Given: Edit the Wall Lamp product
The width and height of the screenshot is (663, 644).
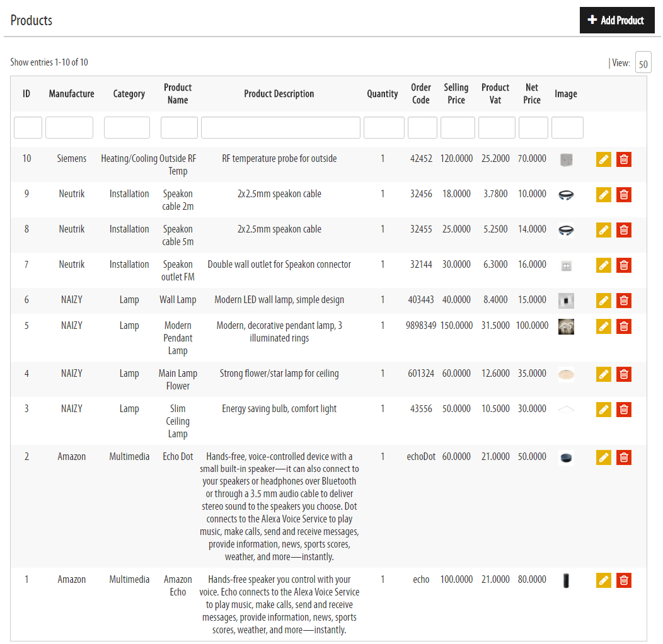Looking at the screenshot, I should click(604, 301).
